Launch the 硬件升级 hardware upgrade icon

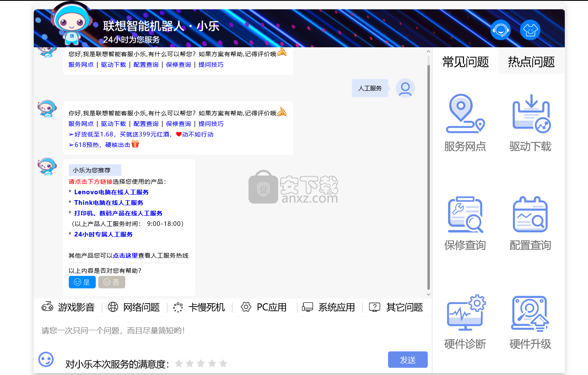[x=530, y=313]
